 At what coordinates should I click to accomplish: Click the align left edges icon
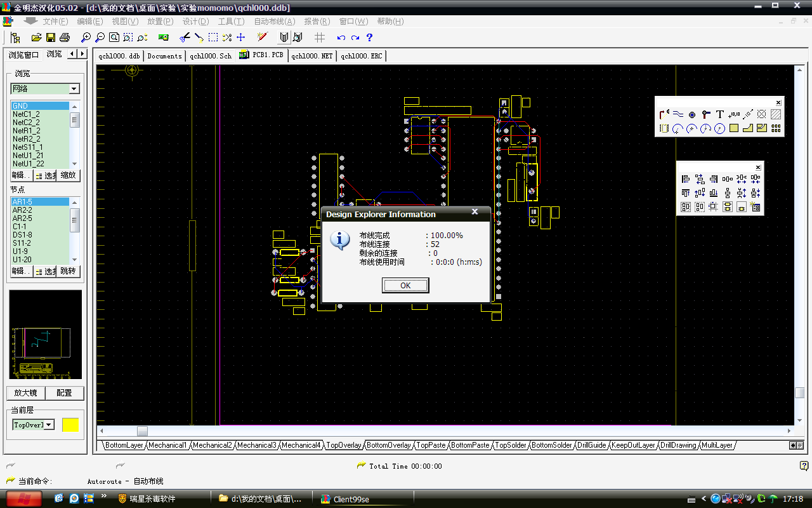tap(686, 179)
